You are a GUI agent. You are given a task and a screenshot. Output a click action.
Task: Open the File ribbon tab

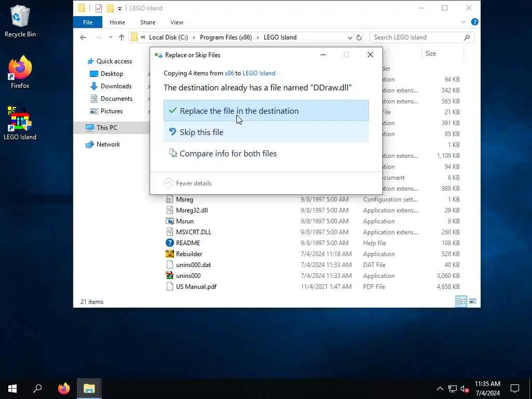click(87, 22)
